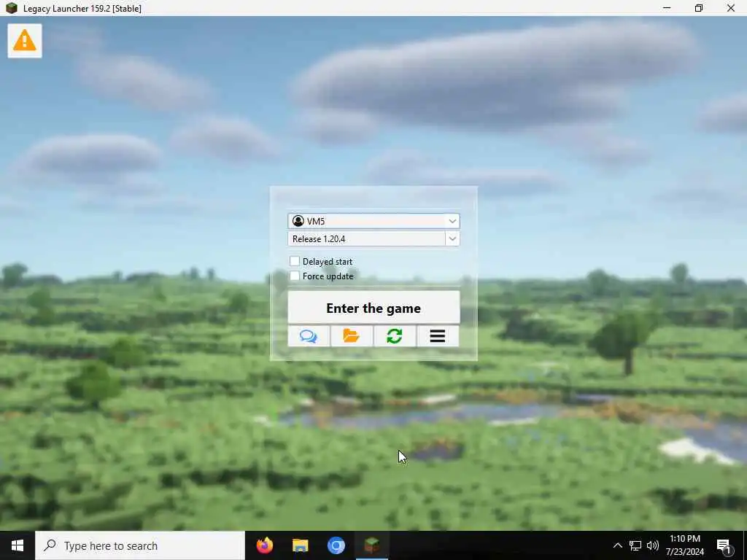Click the 1:10 PM taskbar clock

[x=685, y=545]
